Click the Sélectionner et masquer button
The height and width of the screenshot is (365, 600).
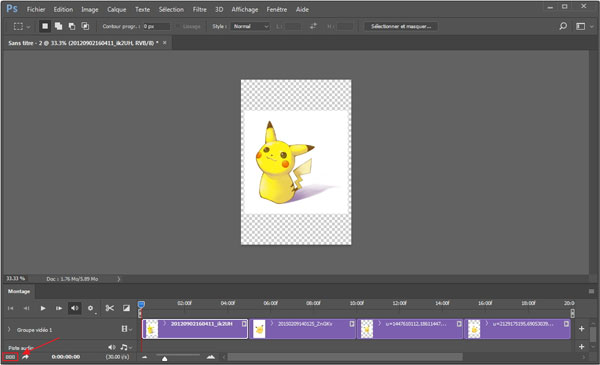click(401, 26)
